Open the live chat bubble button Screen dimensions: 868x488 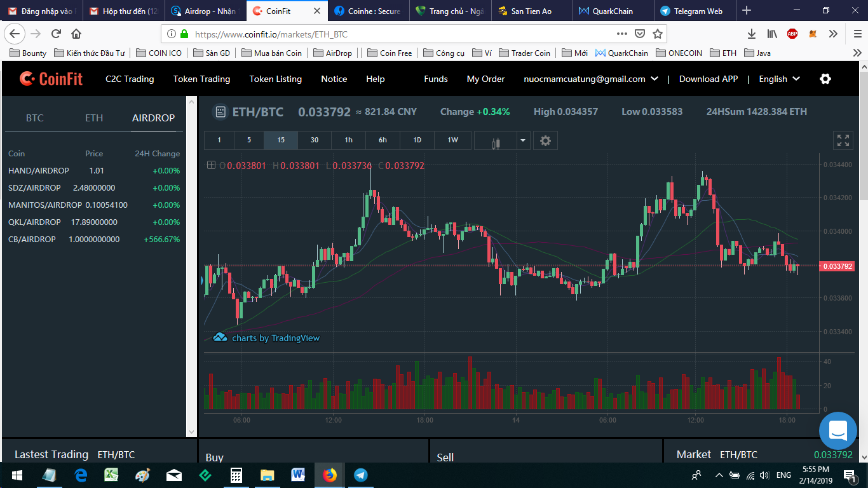pyautogui.click(x=838, y=430)
